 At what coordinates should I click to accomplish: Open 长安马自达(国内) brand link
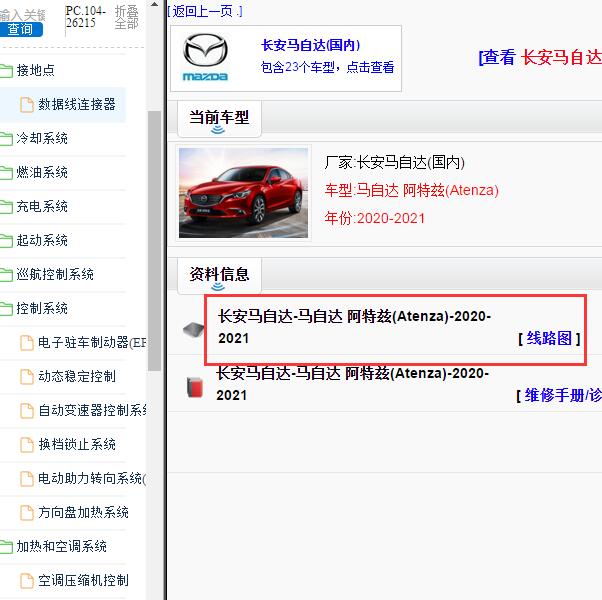[x=311, y=45]
